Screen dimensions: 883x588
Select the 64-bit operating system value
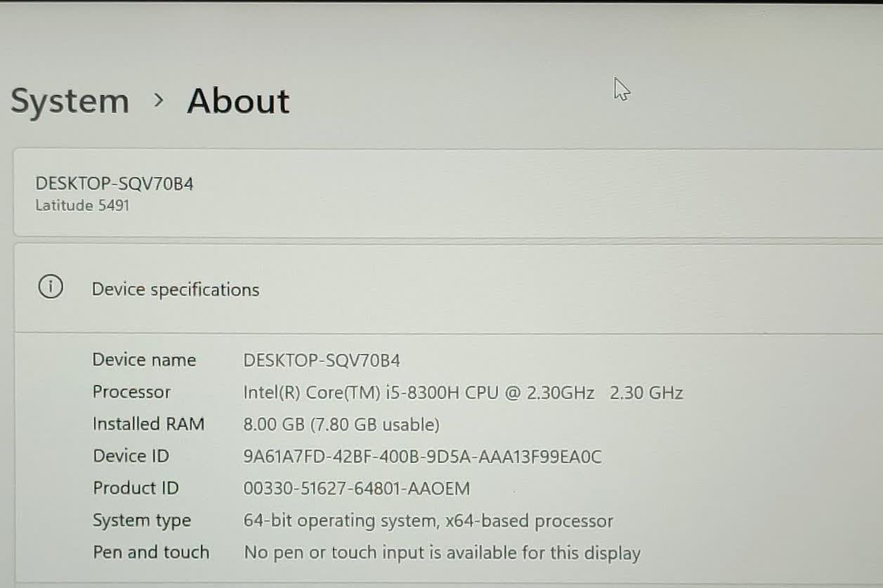428,521
